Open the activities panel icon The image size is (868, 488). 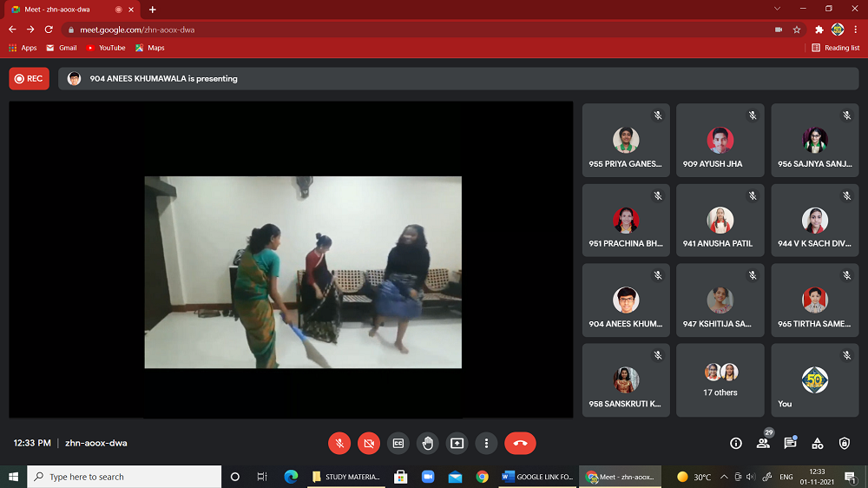818,444
